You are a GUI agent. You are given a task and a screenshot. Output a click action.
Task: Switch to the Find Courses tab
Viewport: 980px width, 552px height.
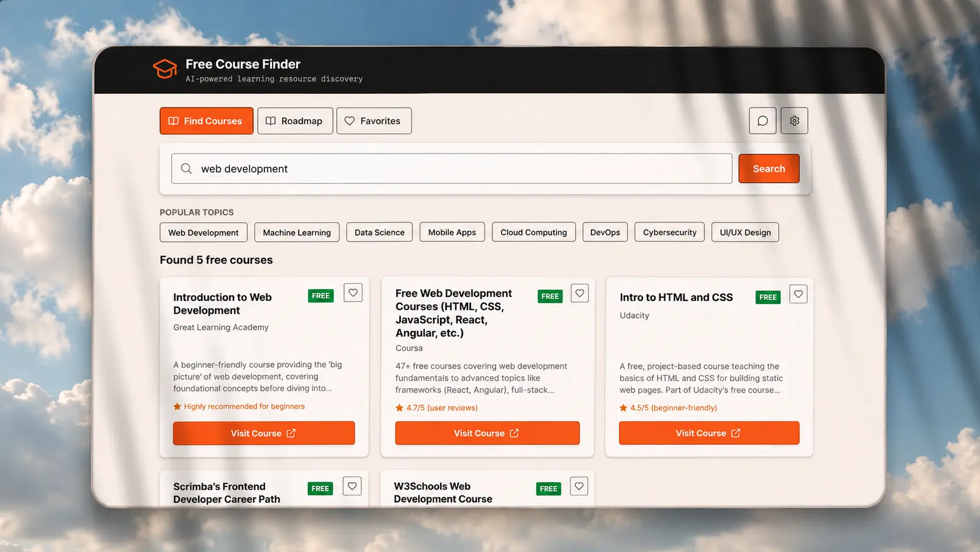click(206, 121)
